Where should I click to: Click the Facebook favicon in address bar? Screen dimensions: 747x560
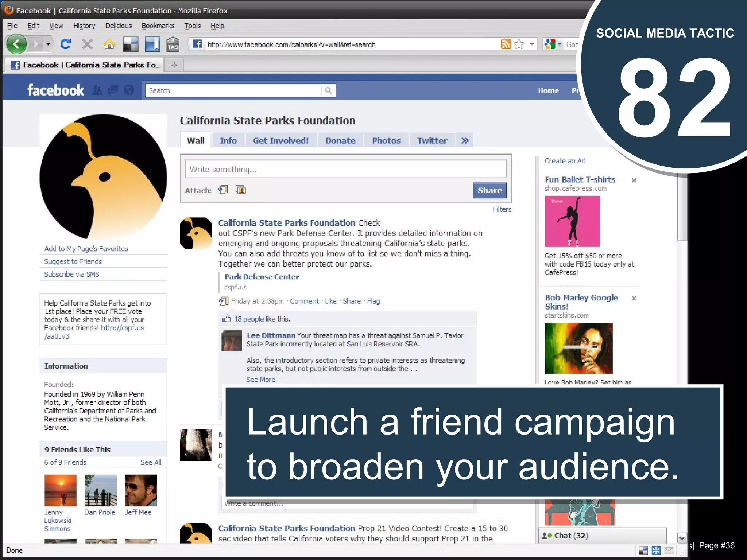pos(197,44)
